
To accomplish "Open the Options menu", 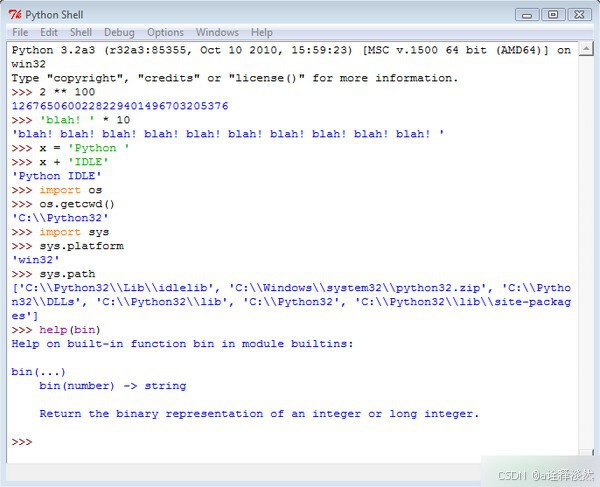I will point(165,33).
